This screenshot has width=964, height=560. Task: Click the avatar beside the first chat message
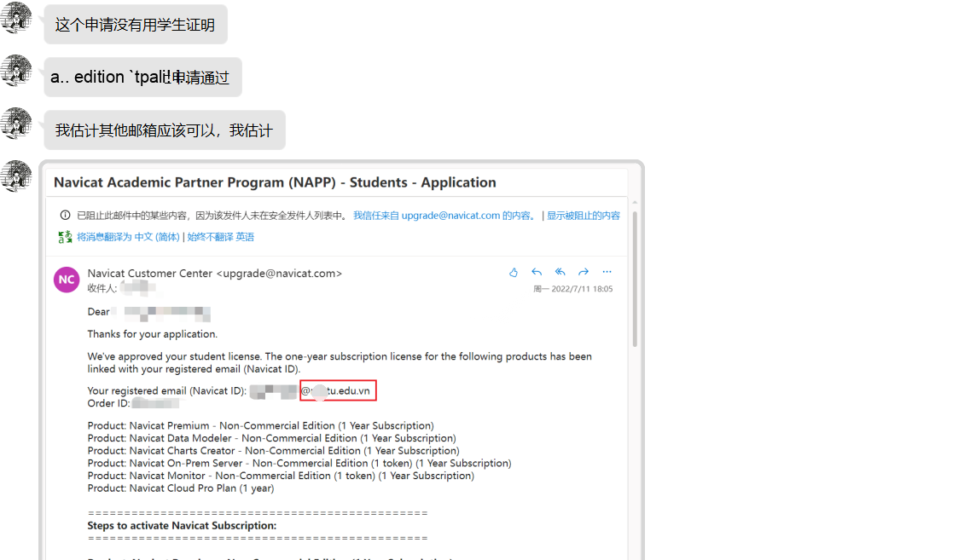click(16, 16)
